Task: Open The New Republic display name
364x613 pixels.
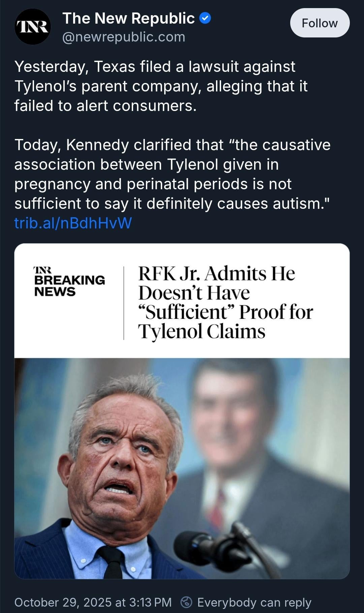Action: coord(128,18)
